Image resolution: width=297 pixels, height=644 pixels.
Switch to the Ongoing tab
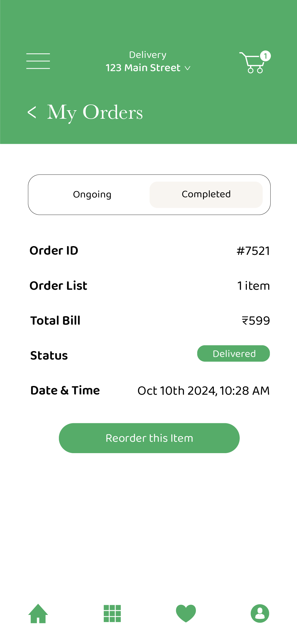point(92,195)
